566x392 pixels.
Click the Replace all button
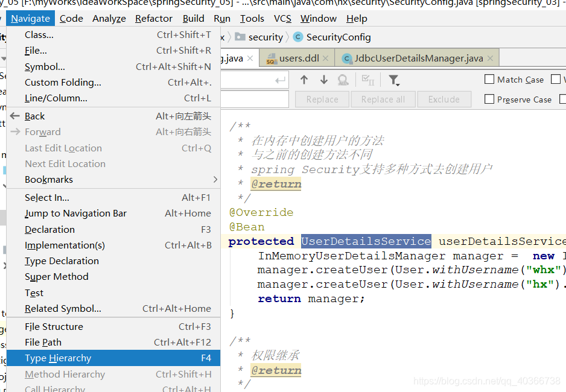[383, 99]
